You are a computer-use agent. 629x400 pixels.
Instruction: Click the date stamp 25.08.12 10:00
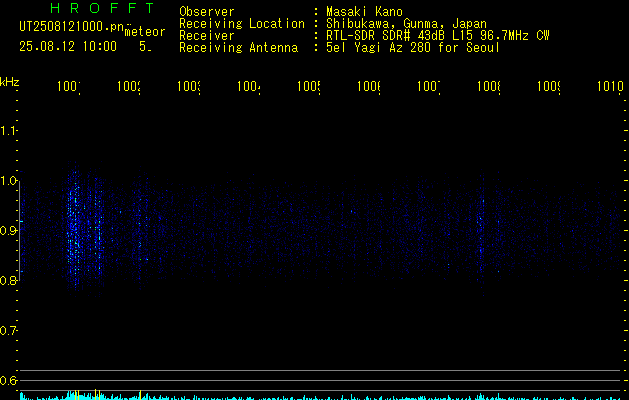pos(68,47)
